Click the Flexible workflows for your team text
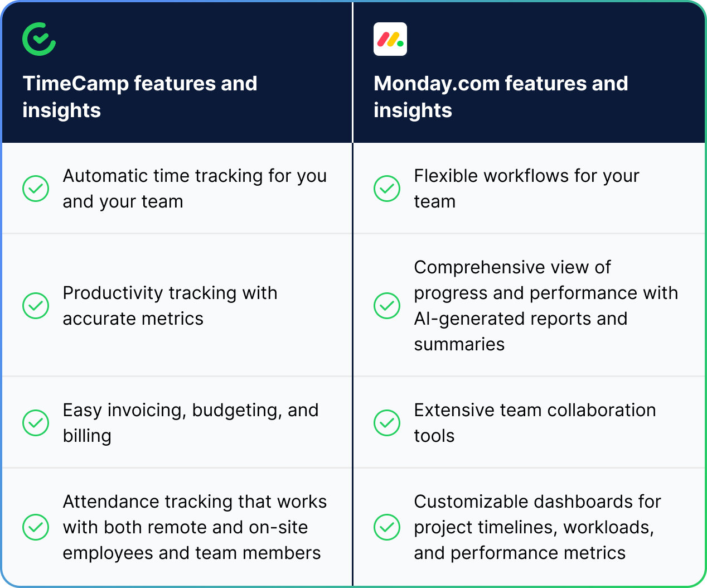707x588 pixels. pyautogui.click(x=526, y=189)
